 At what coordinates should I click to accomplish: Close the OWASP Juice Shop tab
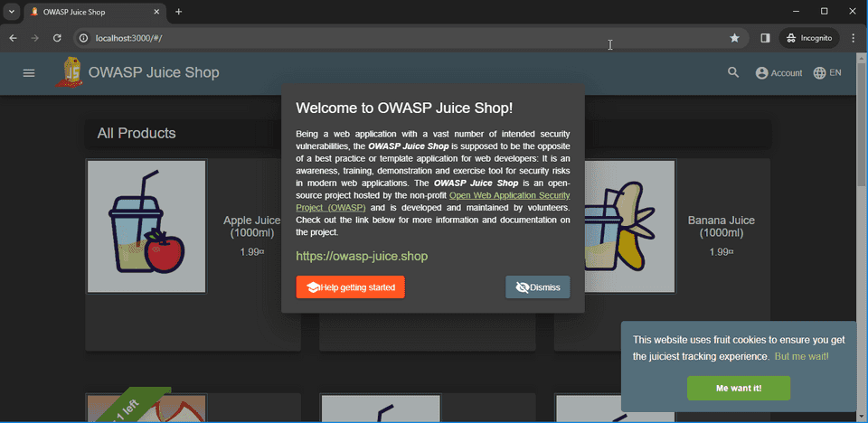pos(157,12)
